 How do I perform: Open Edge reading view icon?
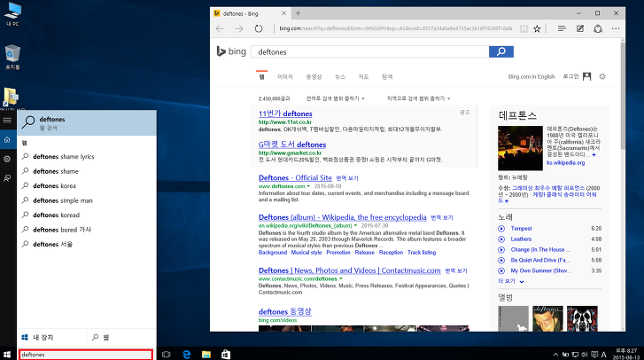[524, 28]
